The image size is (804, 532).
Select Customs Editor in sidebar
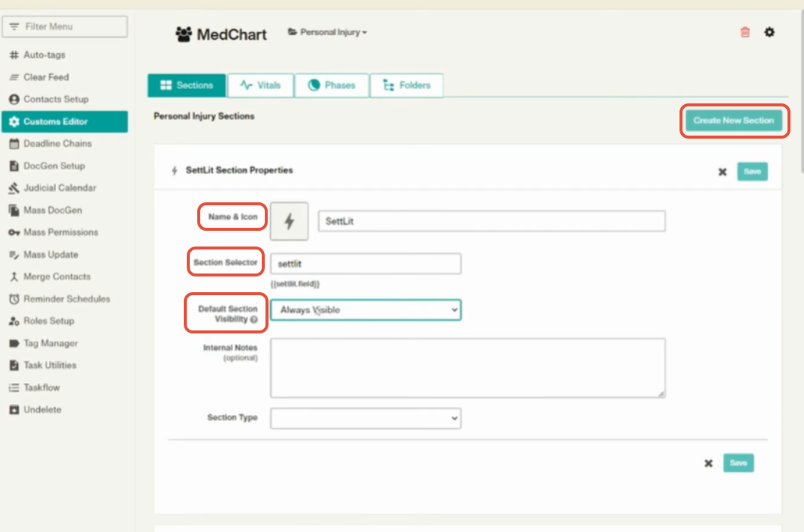tap(64, 121)
